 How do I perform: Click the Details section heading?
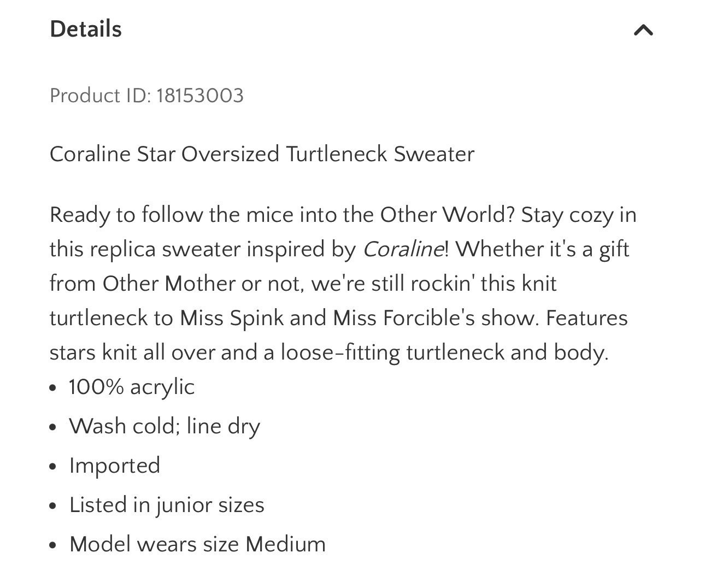point(86,29)
